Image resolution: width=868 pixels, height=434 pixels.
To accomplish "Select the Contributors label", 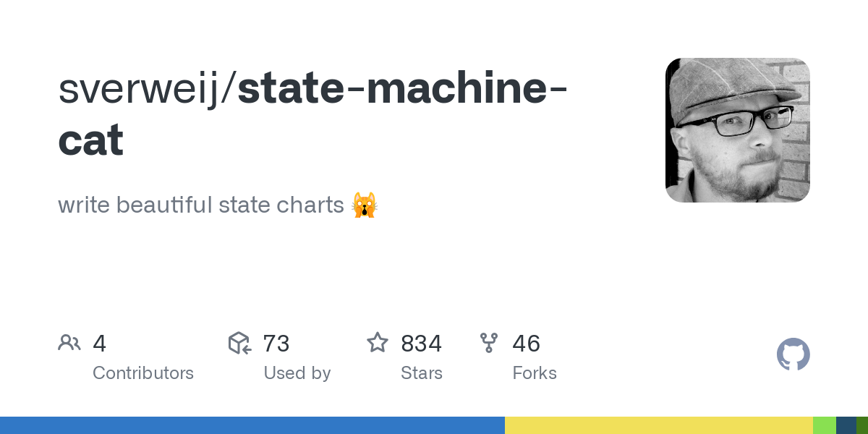I will 143,373.
